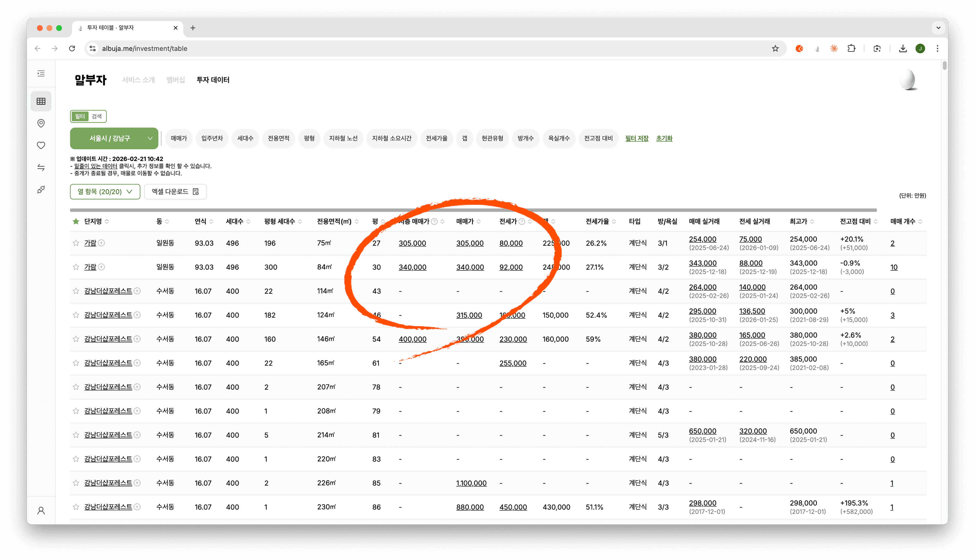Click 엑셀 다운로드 button
The image size is (975, 560).
pyautogui.click(x=175, y=192)
